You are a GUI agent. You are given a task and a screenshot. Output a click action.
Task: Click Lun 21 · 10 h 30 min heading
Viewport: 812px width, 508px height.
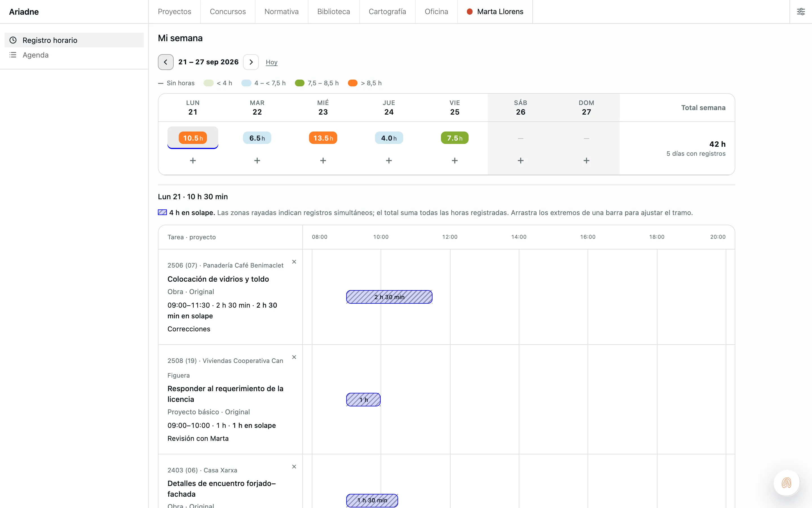[x=193, y=197]
